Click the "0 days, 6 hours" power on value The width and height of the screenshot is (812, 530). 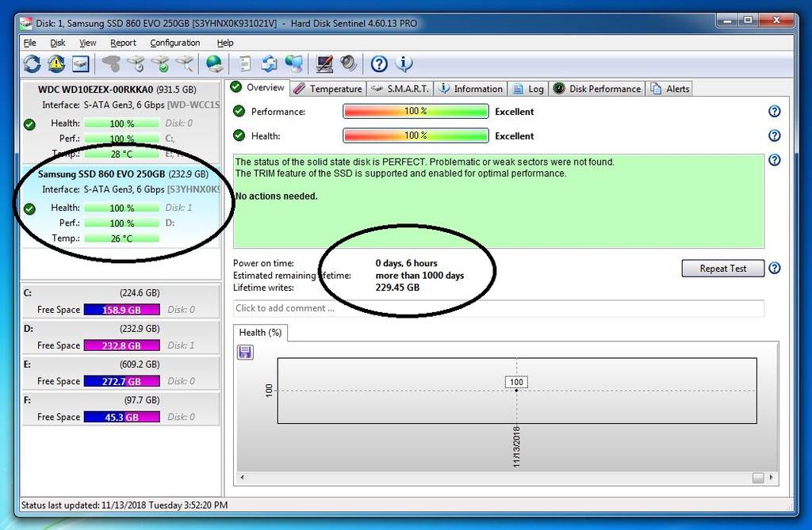[407, 263]
